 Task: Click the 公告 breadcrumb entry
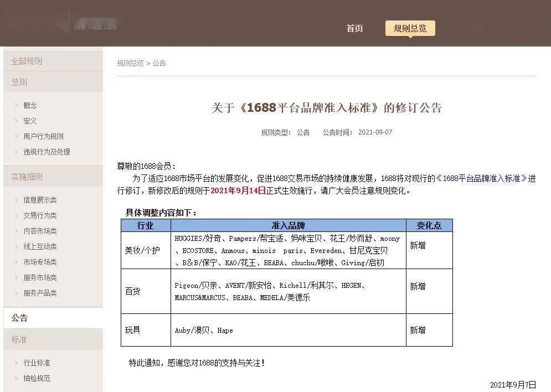[x=159, y=63]
